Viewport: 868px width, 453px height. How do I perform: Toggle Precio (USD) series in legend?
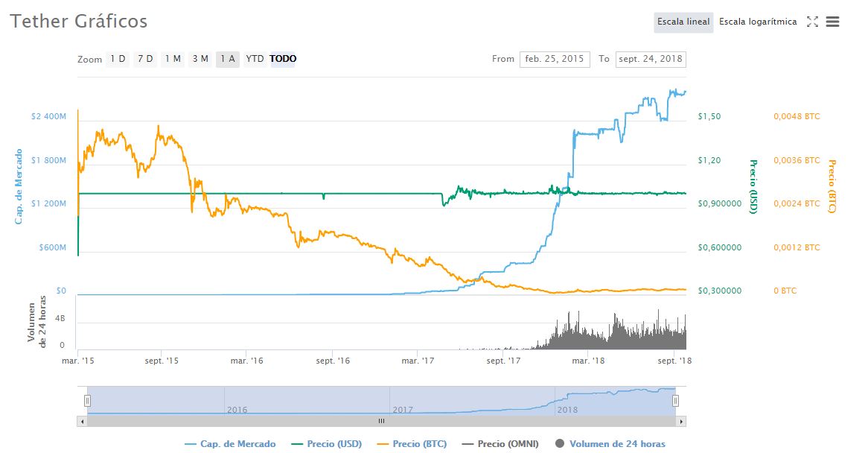click(x=327, y=444)
